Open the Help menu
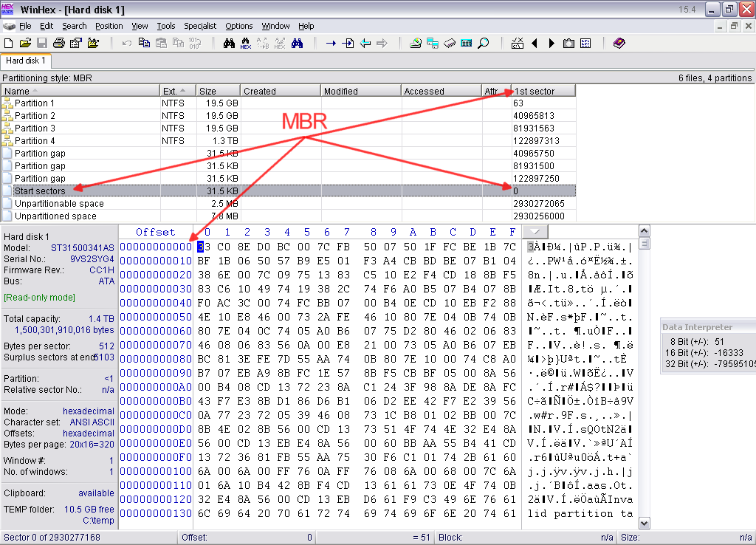Screen dimensions: 756x545 (306, 26)
